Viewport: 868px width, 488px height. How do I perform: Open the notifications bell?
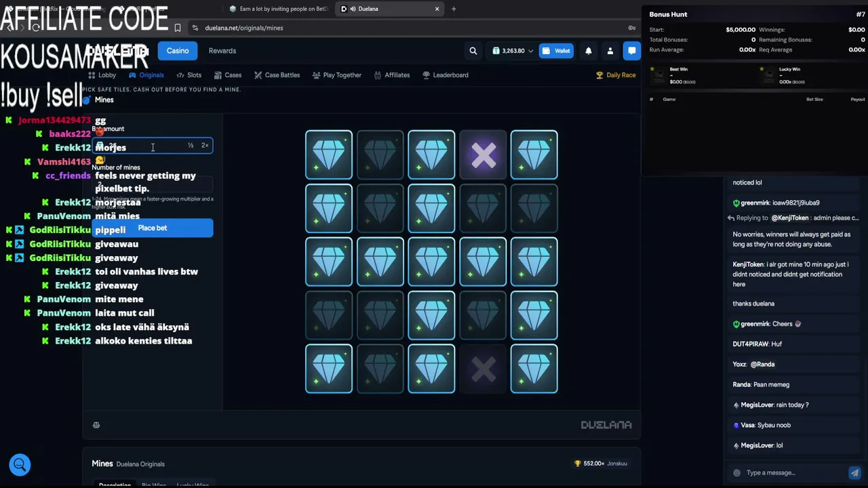(x=589, y=51)
